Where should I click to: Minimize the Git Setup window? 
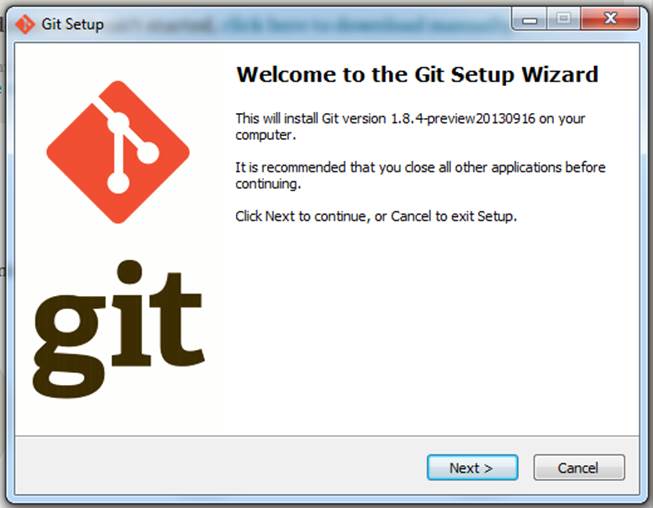pyautogui.click(x=529, y=19)
